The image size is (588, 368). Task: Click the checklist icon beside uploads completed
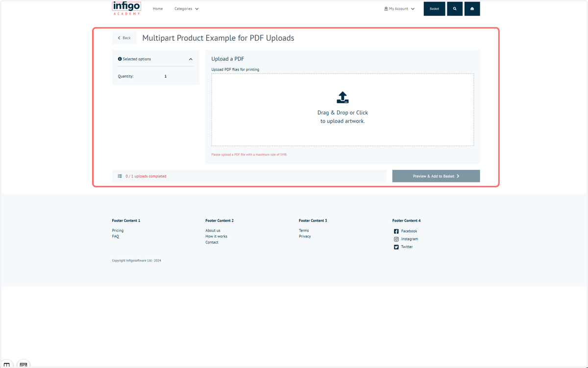[120, 176]
